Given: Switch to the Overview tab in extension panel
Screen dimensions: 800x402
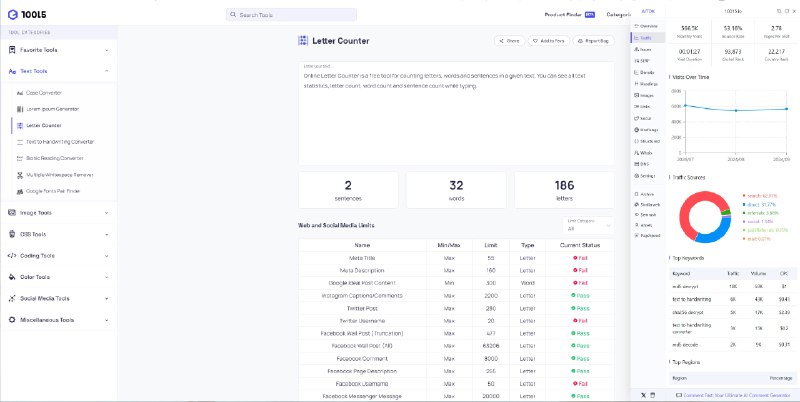Looking at the screenshot, I should tap(648, 26).
